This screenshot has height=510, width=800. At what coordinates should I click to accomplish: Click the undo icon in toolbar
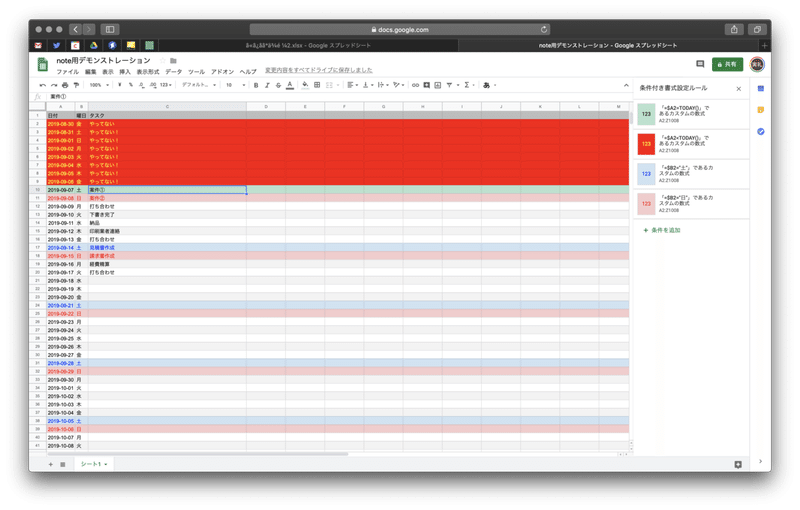[x=43, y=85]
